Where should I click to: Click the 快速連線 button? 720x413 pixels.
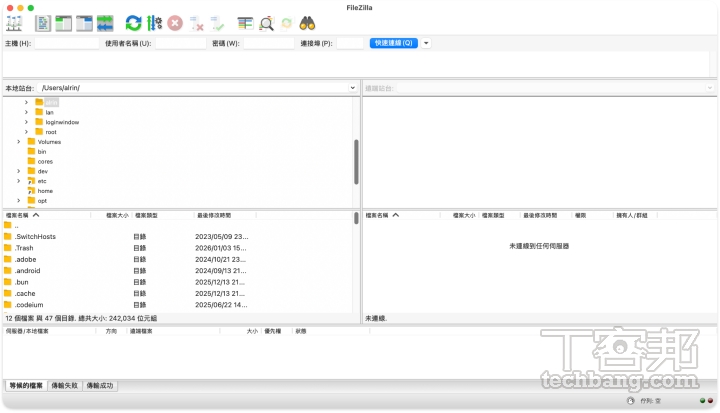pyautogui.click(x=393, y=43)
